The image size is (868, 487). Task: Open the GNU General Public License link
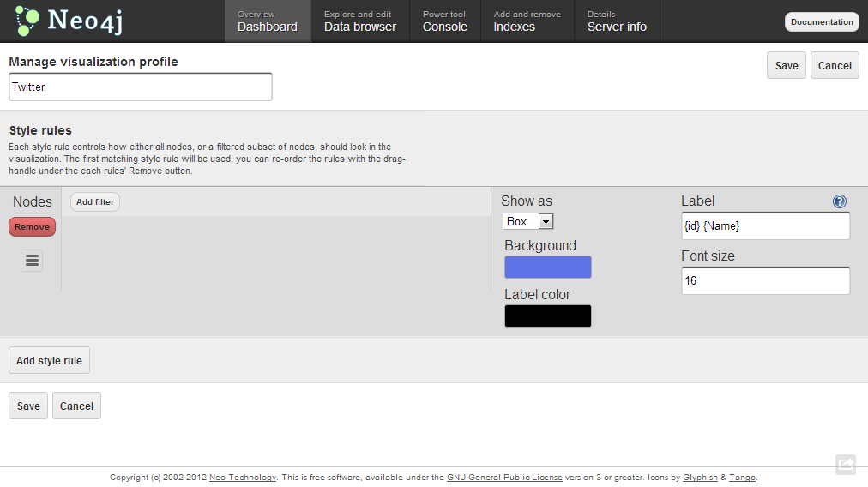click(x=504, y=478)
